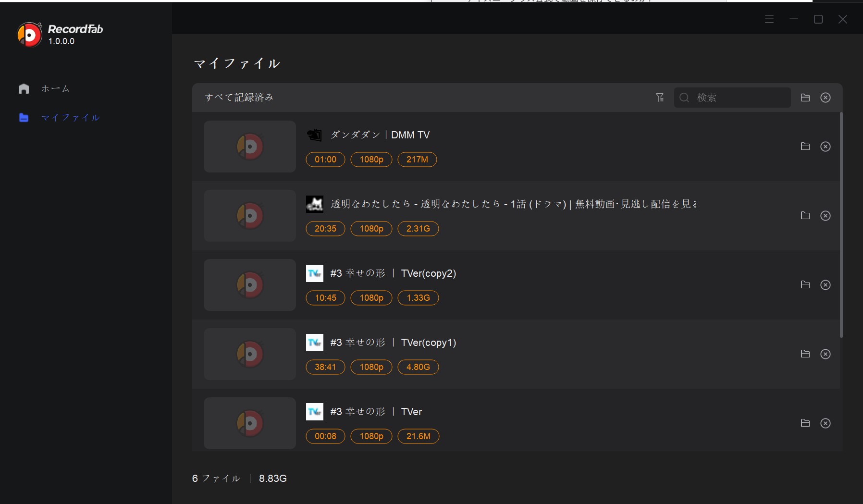Click the 1.33G size badge
The image size is (863, 504).
pyautogui.click(x=418, y=298)
